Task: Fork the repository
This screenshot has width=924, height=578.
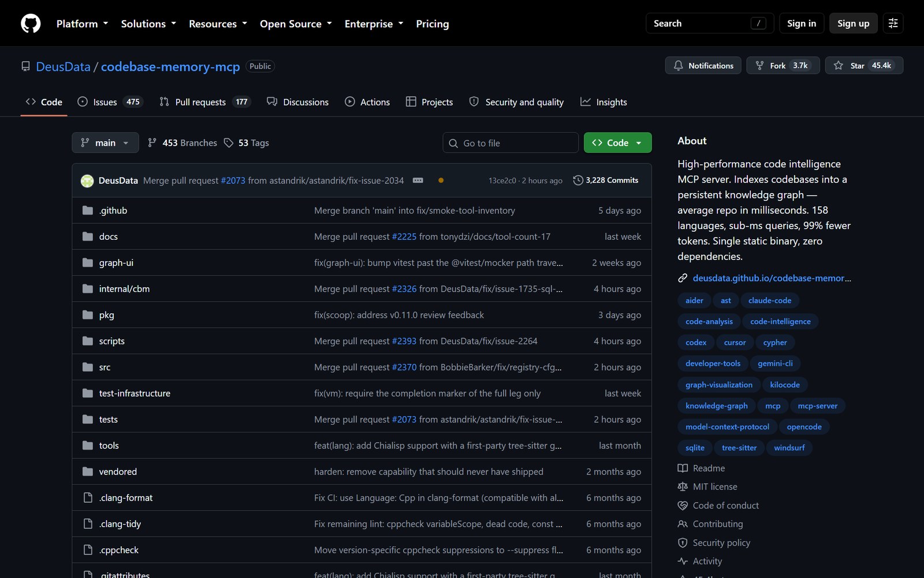Action: pyautogui.click(x=783, y=65)
